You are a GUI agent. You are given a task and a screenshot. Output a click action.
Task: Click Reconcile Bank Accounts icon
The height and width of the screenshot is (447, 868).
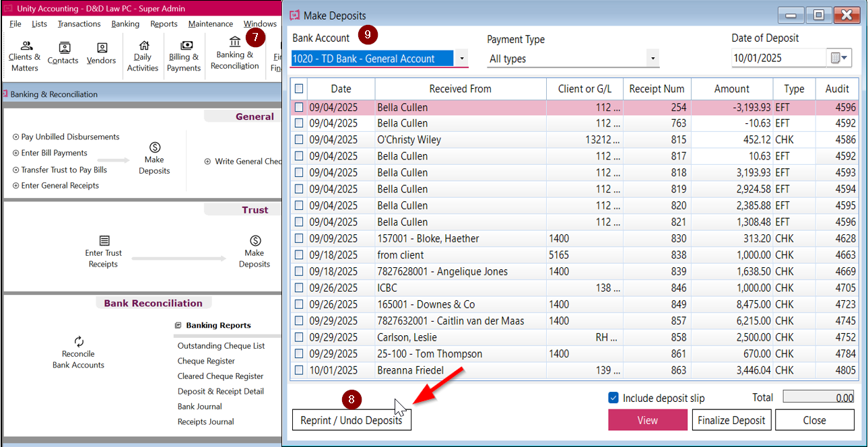79,352
